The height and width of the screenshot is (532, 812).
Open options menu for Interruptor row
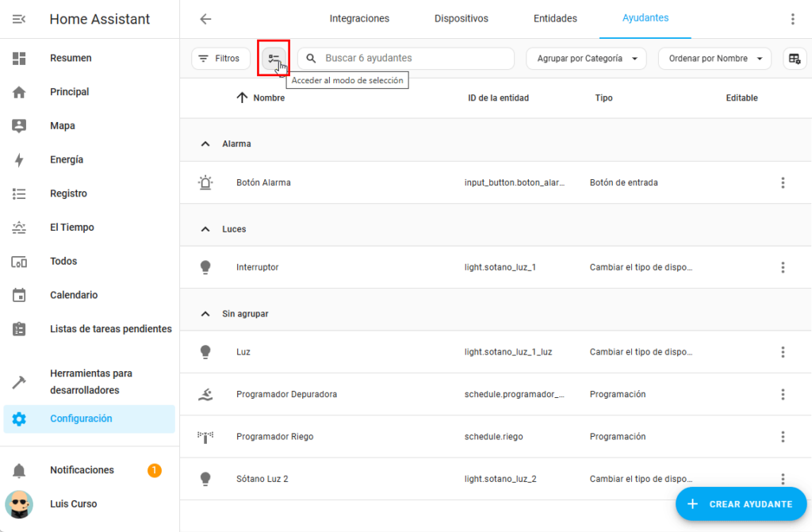pyautogui.click(x=783, y=267)
